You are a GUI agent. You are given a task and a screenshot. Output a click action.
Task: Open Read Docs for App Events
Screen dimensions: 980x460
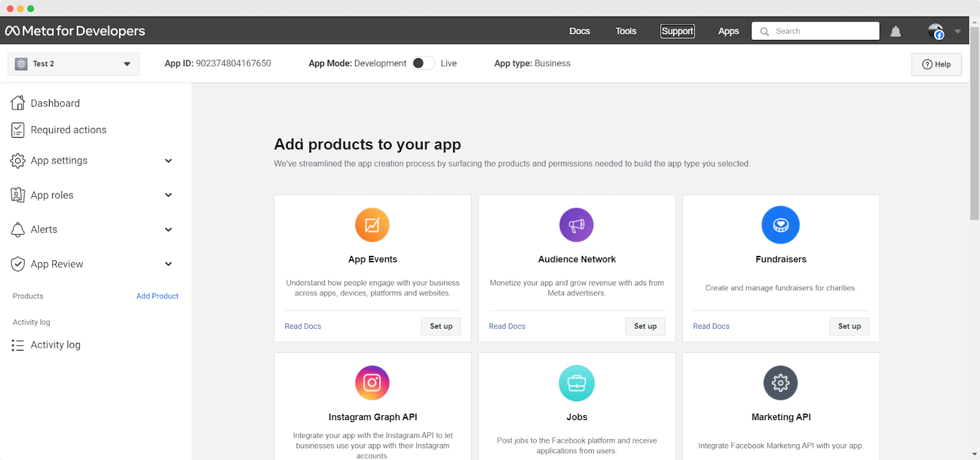point(303,326)
